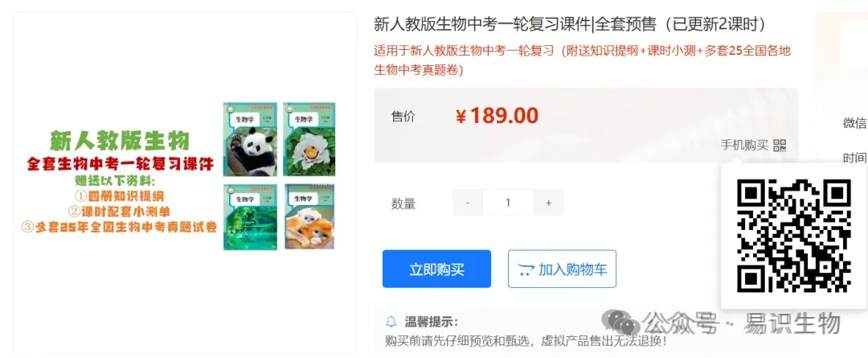Add item with 加入购物车 button
868x358 pixels.
[x=562, y=269]
